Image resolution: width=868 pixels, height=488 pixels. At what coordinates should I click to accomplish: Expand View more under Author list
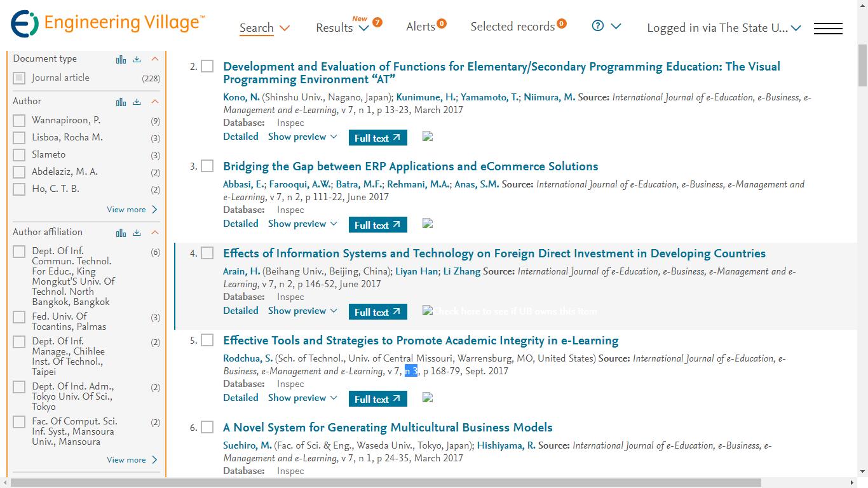pyautogui.click(x=132, y=210)
